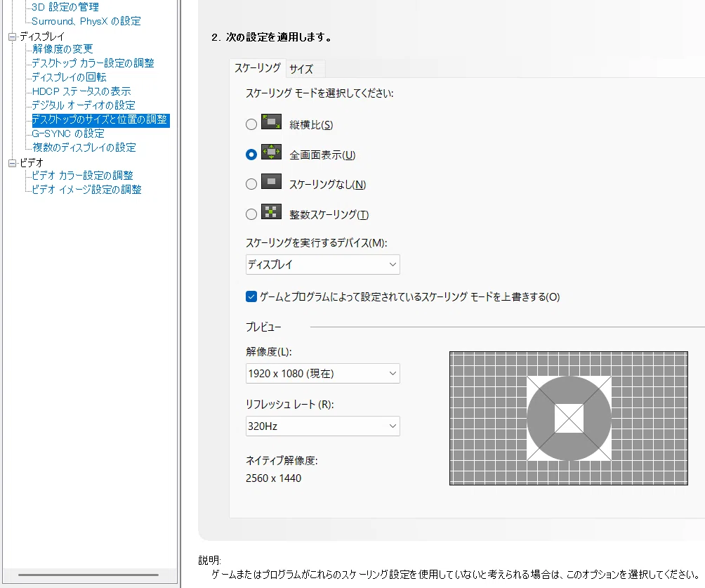Select the 縦横比(S) radio button
Viewport: 705px width, 588px height.
coord(251,124)
